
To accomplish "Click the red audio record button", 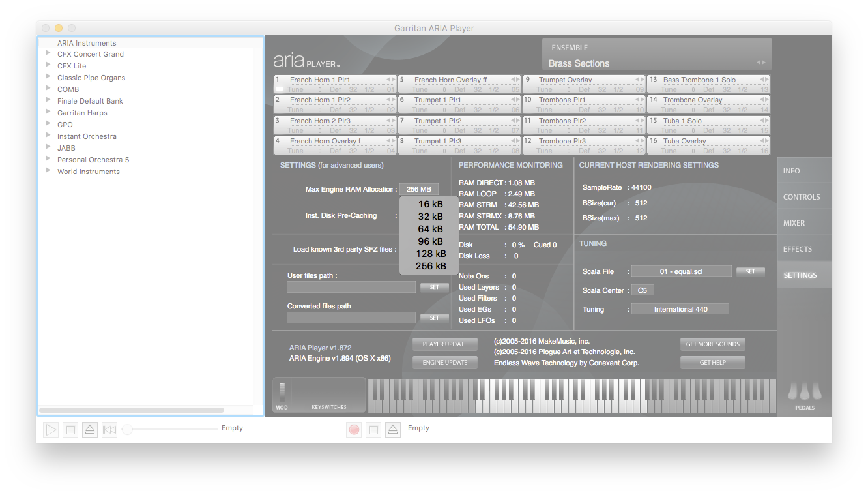I will pos(354,430).
